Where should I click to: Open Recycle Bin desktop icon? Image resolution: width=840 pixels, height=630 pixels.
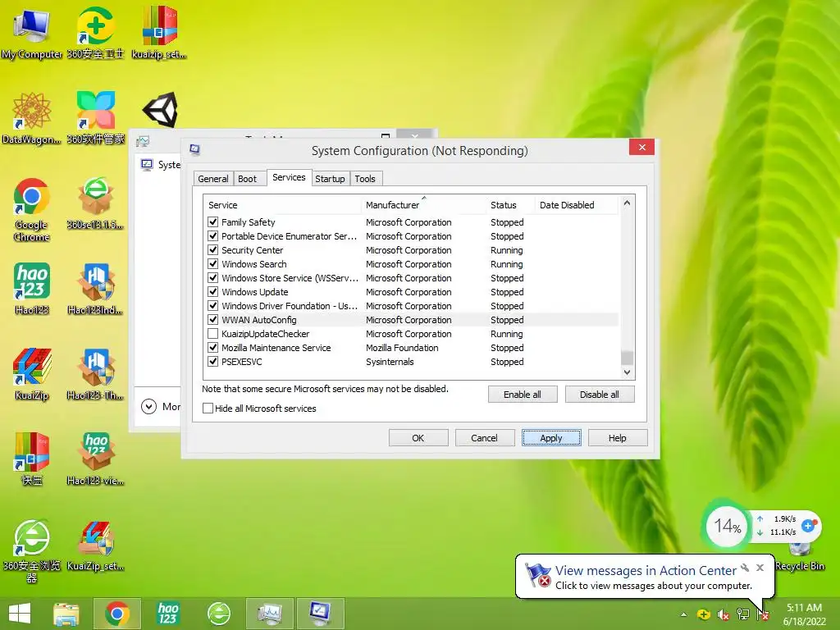(x=800, y=557)
